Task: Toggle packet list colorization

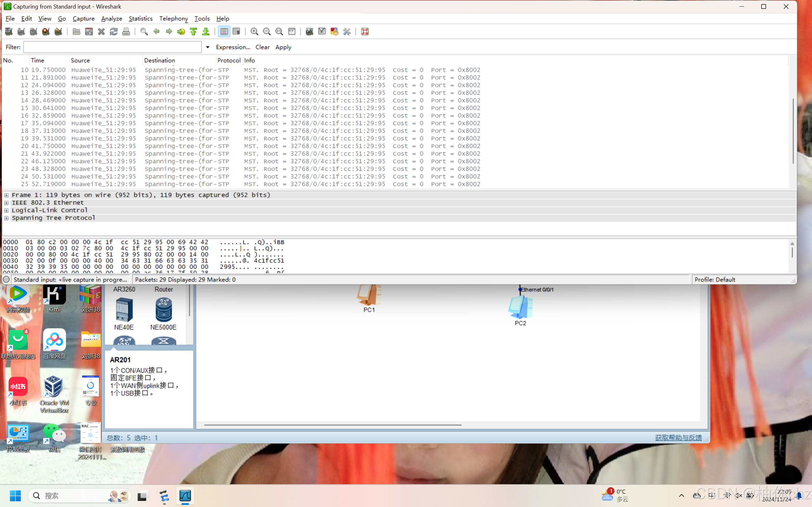Action: (224, 31)
